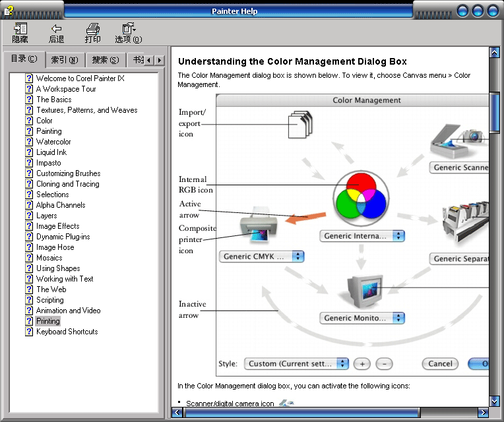The height and width of the screenshot is (422, 504).
Task: Click the question-mark icon beside Mosaics
Action: click(29, 258)
